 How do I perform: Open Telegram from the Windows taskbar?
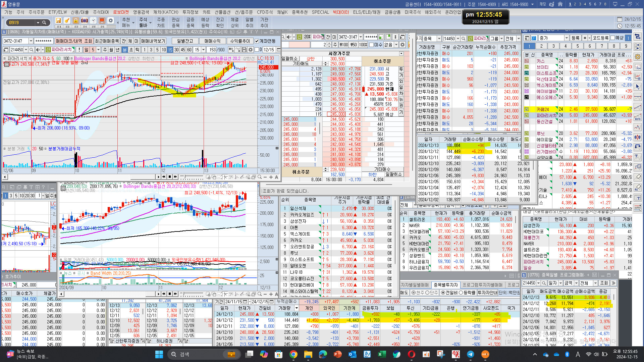471,354
